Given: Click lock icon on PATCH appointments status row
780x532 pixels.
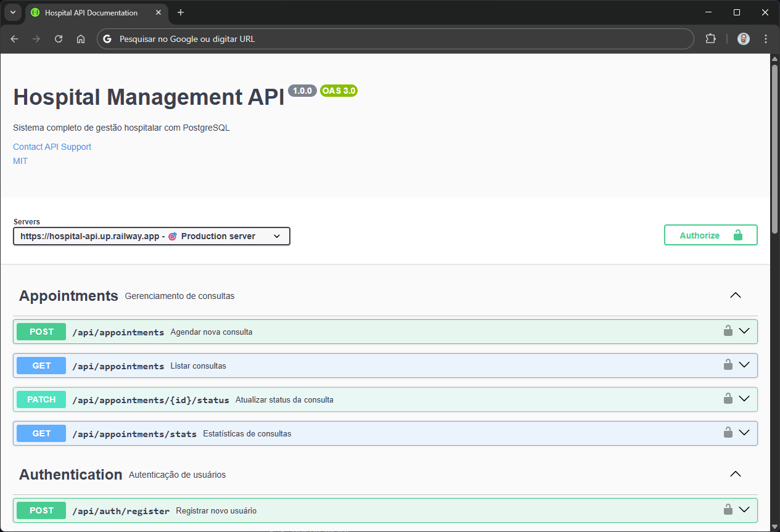Looking at the screenshot, I should tap(728, 399).
